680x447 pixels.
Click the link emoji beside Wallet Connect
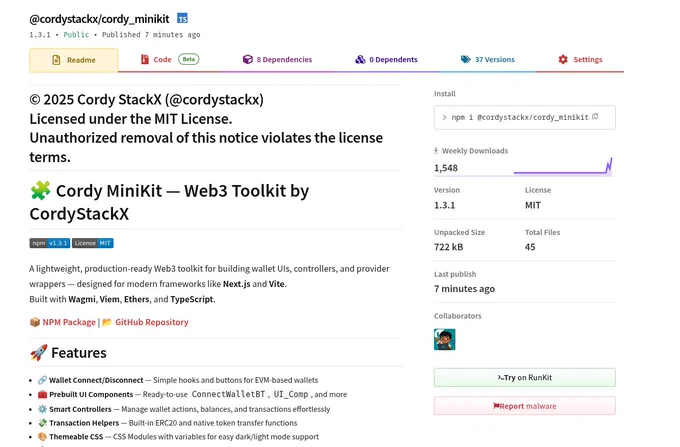tap(42, 380)
